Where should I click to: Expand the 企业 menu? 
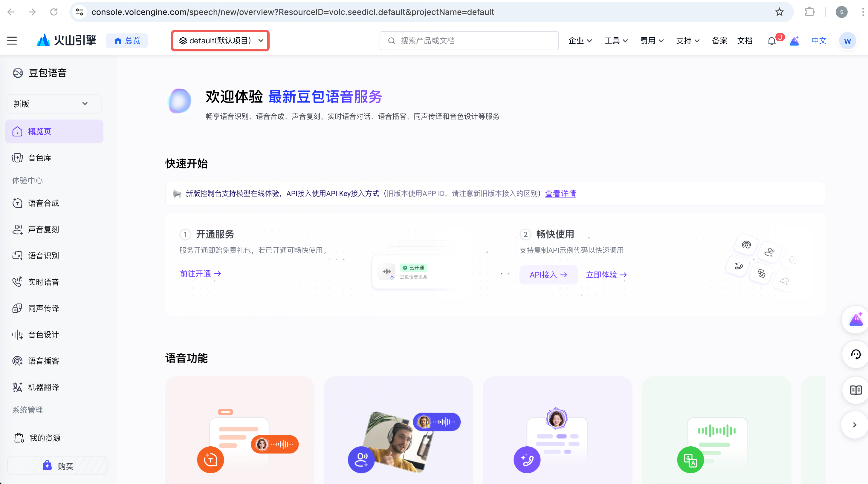click(580, 41)
